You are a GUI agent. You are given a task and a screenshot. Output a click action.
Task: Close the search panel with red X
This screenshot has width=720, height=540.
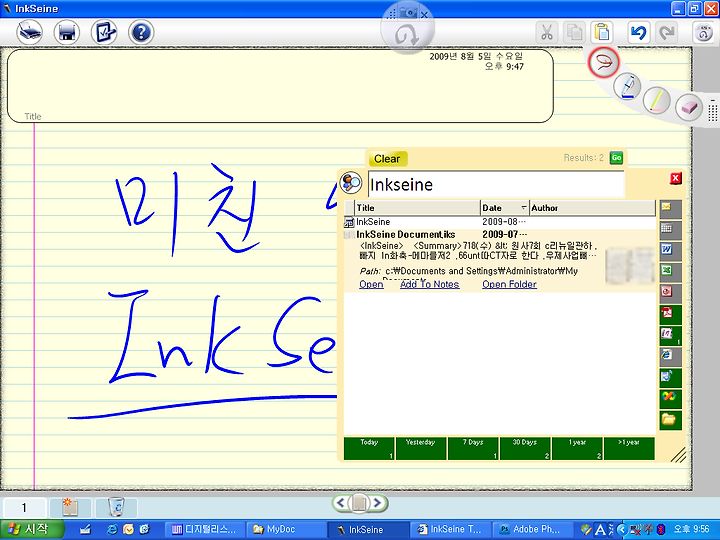pos(675,178)
